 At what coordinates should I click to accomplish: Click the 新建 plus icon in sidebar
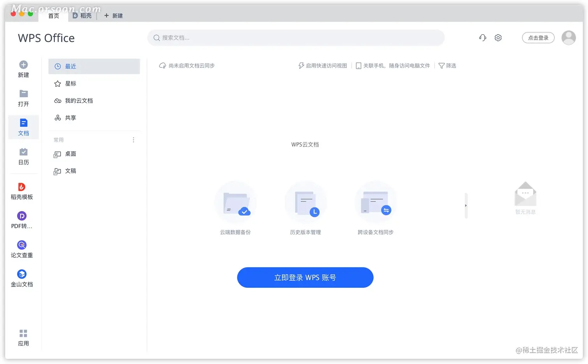pyautogui.click(x=23, y=65)
